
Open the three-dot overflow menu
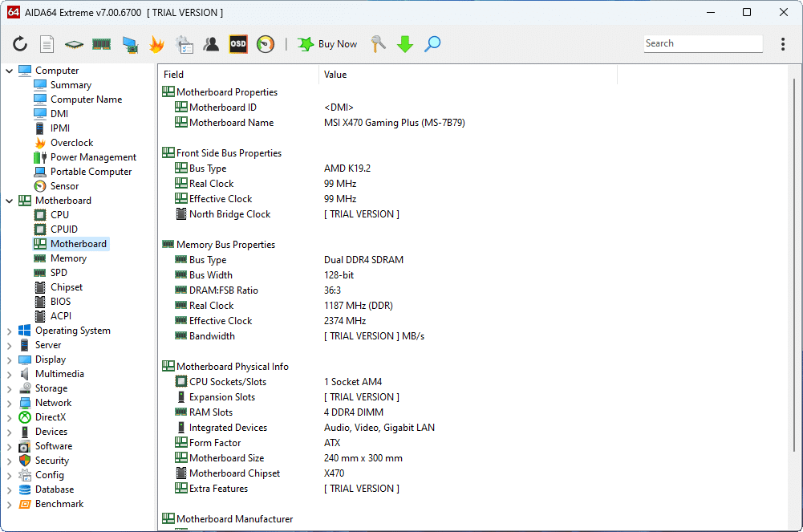(782, 44)
